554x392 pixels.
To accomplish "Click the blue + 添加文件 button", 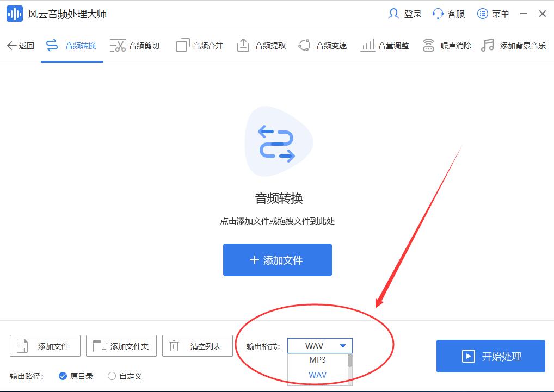I will (x=278, y=260).
